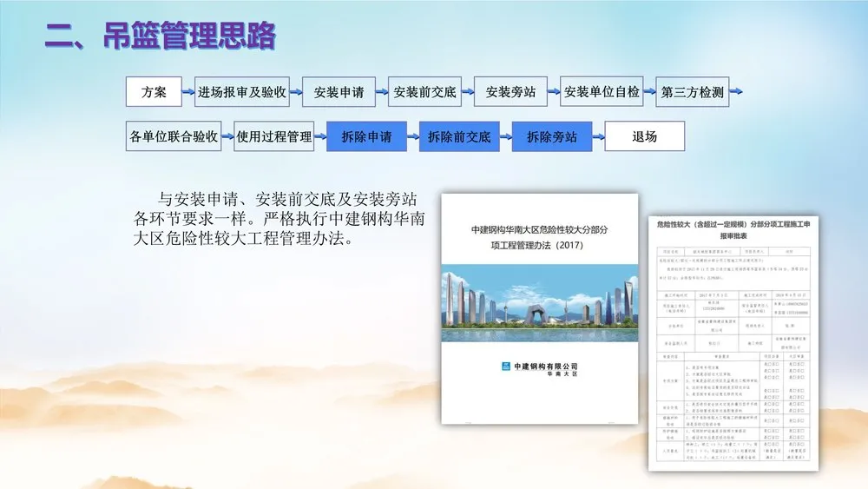The height and width of the screenshot is (489, 868).
Task: Click cover title 中建钢构华南大区危险性较大分部分项工程管理办法
Action: pos(539,237)
